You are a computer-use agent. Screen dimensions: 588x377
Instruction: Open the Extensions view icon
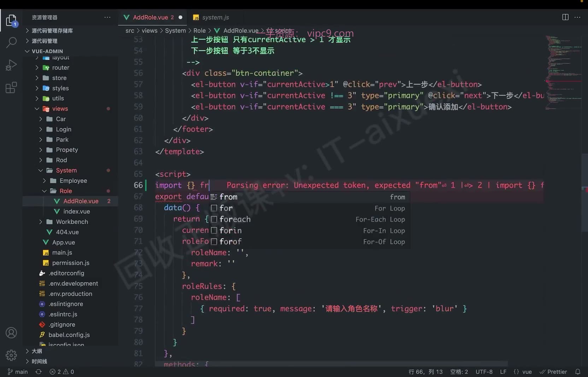pyautogui.click(x=11, y=87)
